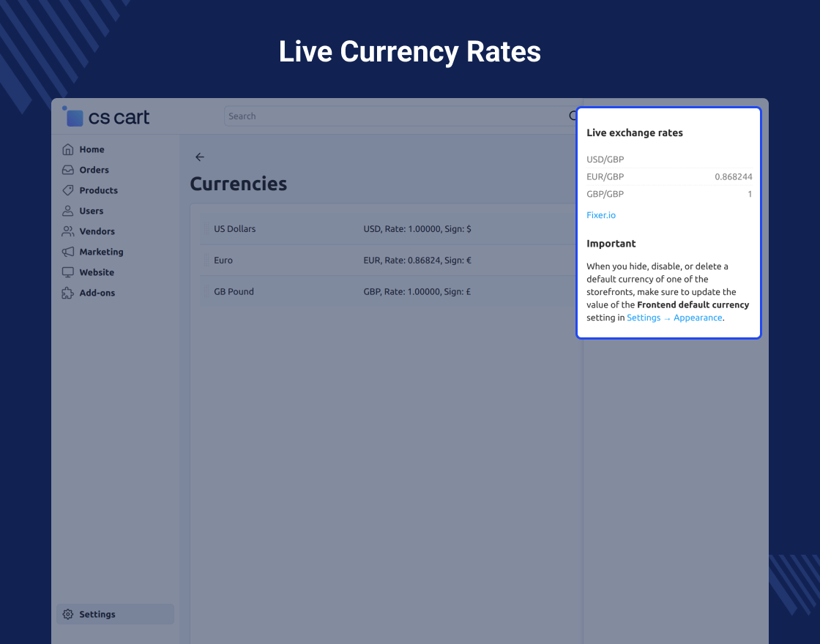Viewport: 820px width, 644px height.
Task: Click the CS-Cart logo
Action: pyautogui.click(x=107, y=116)
